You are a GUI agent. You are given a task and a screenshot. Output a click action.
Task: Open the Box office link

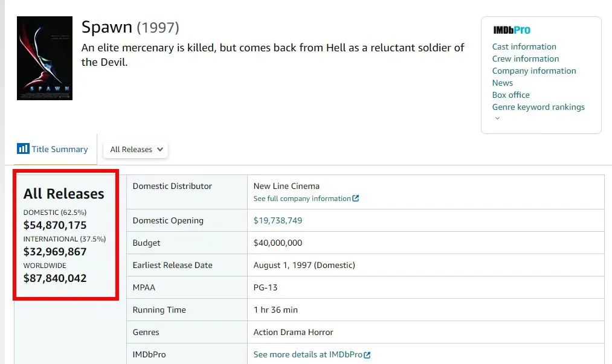point(511,95)
